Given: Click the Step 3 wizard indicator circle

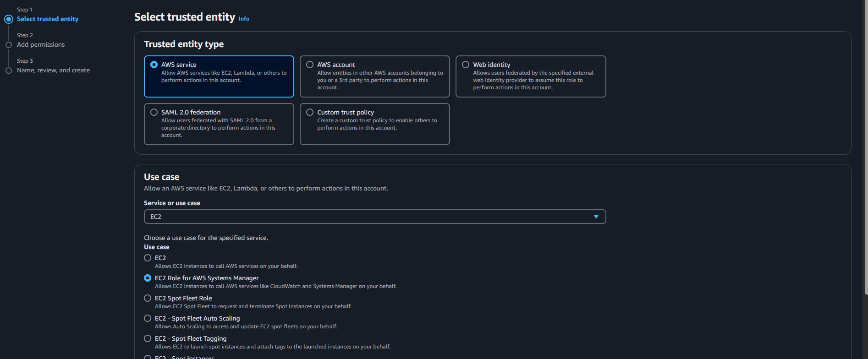Looking at the screenshot, I should coord(9,71).
